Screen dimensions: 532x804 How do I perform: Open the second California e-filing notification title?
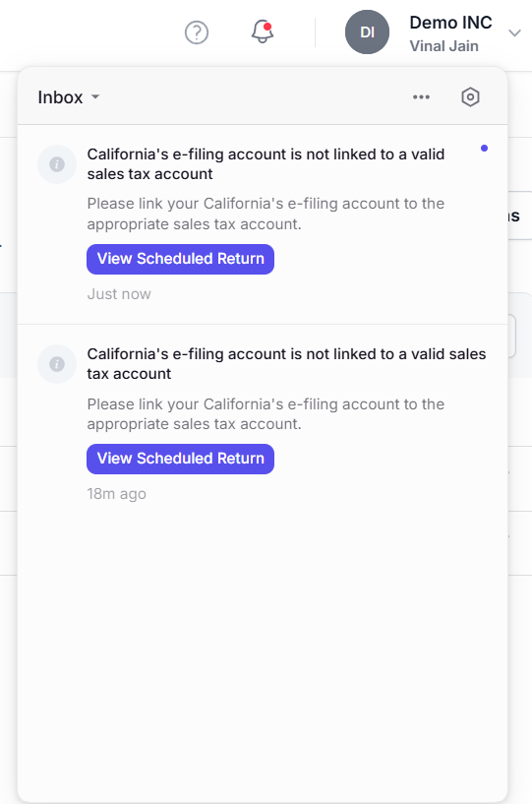(x=286, y=363)
